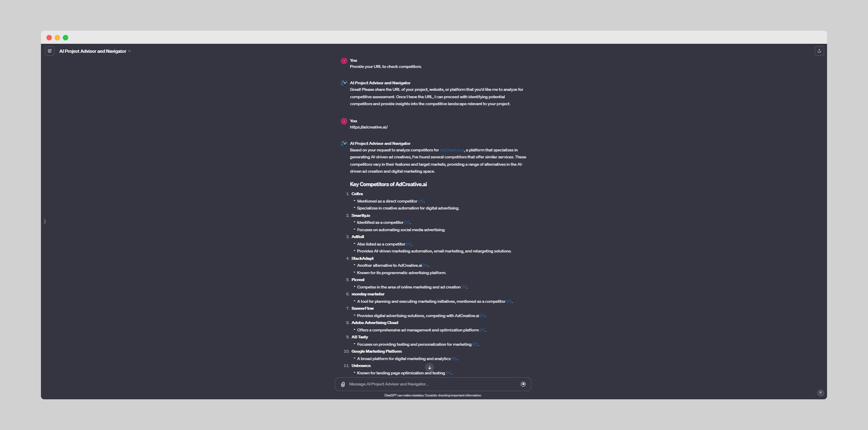Open citation link after Celtra direct competitor
The height and width of the screenshot is (430, 868).
click(x=421, y=201)
